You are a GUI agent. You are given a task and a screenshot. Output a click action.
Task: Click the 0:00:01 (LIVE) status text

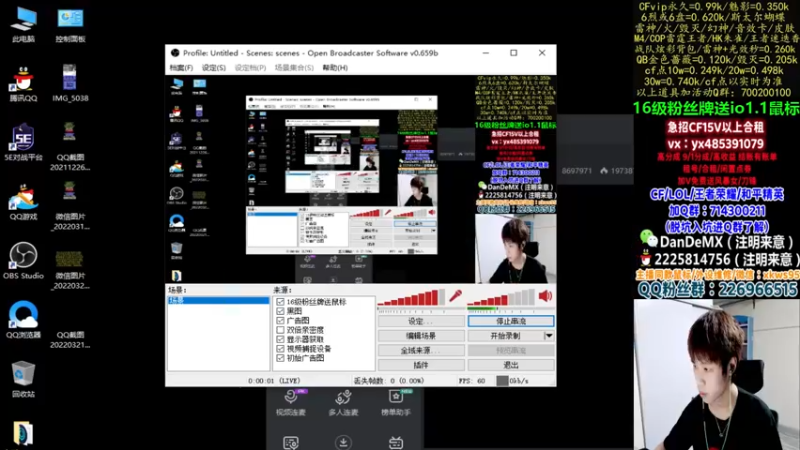point(274,381)
